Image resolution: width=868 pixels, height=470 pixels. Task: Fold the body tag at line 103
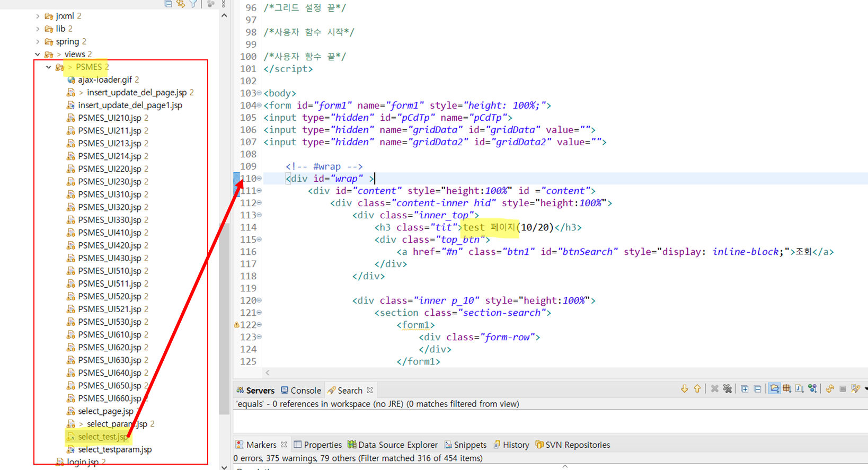[x=259, y=93]
